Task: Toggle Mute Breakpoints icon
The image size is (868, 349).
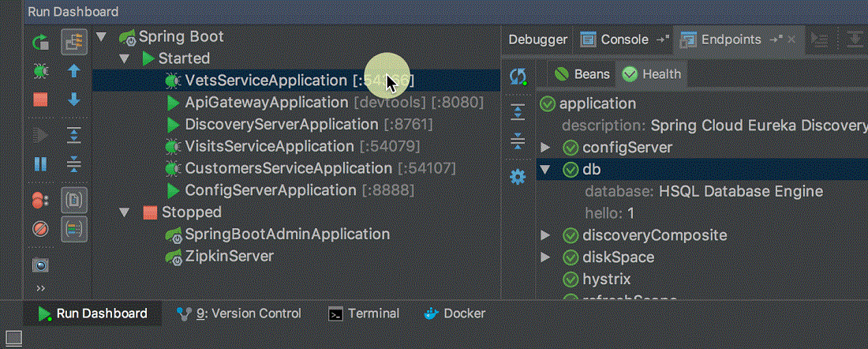Action: 40,228
